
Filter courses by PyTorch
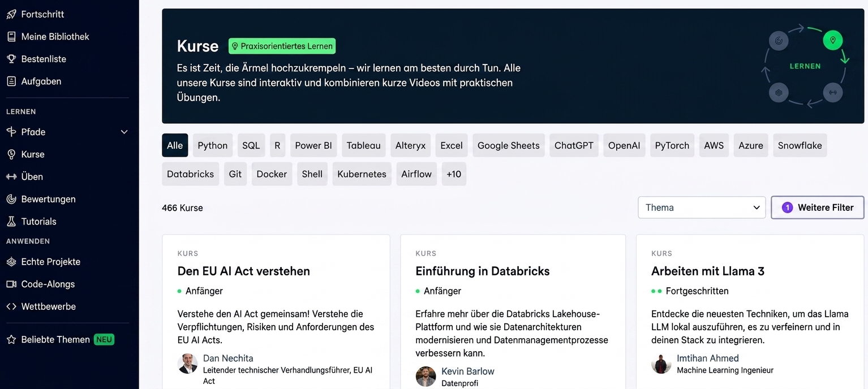pyautogui.click(x=672, y=145)
